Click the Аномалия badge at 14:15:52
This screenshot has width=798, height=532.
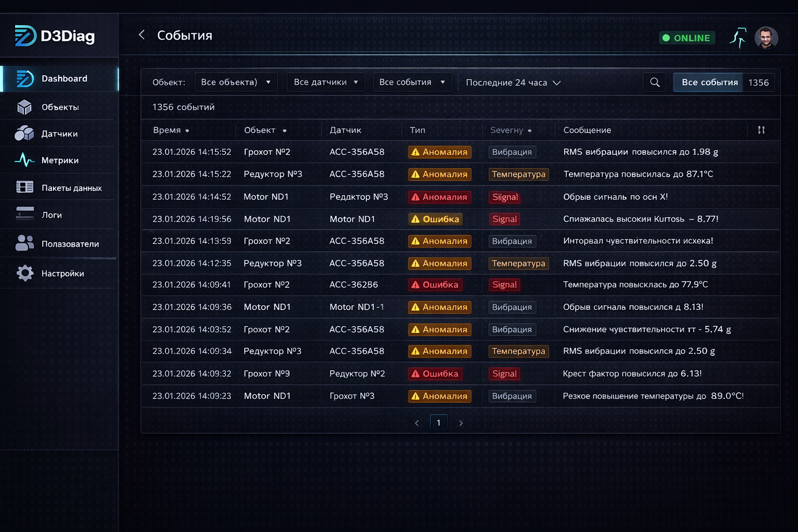coord(440,152)
